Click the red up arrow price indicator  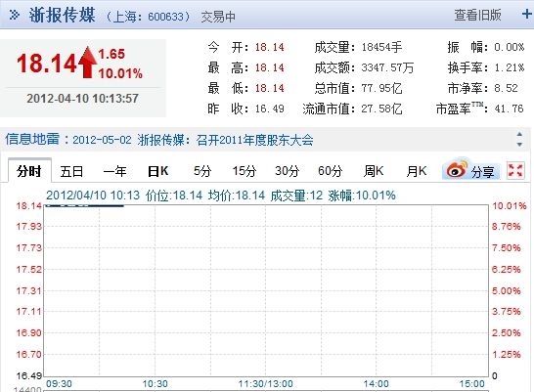coord(87,63)
